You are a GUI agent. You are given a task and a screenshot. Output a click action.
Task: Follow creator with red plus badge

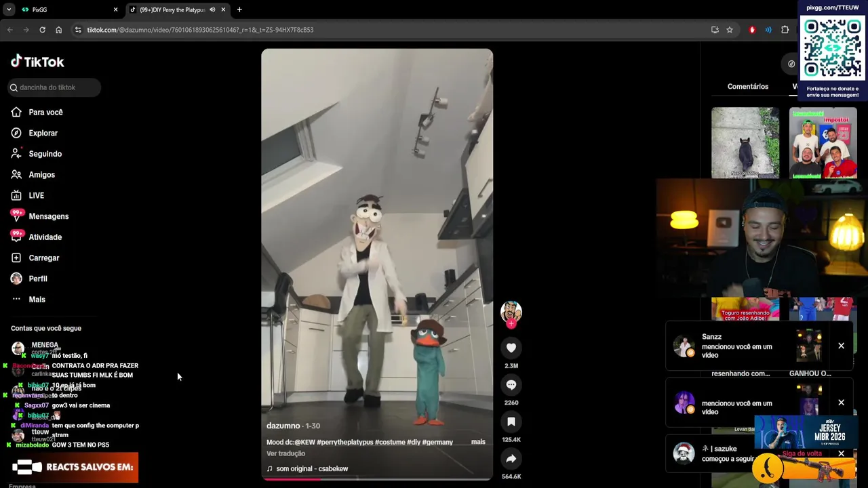tap(511, 324)
